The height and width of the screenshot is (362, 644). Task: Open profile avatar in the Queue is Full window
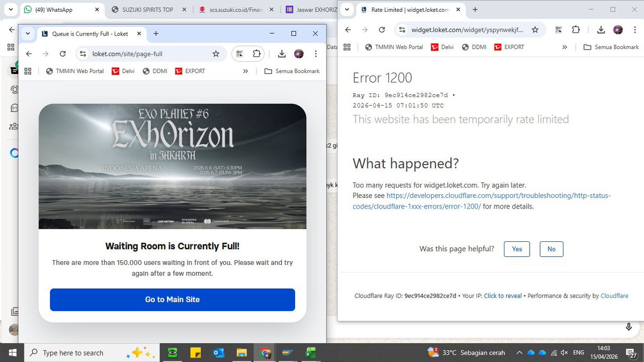click(x=299, y=54)
